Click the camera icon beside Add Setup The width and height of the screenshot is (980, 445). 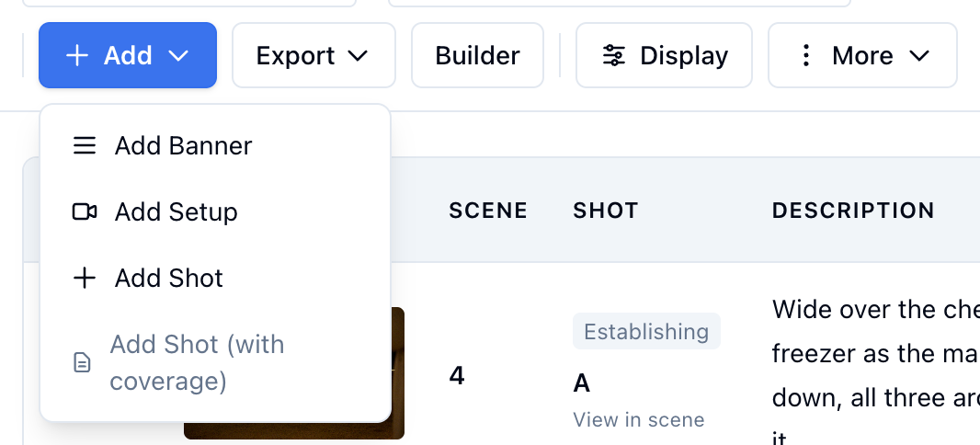(x=85, y=211)
